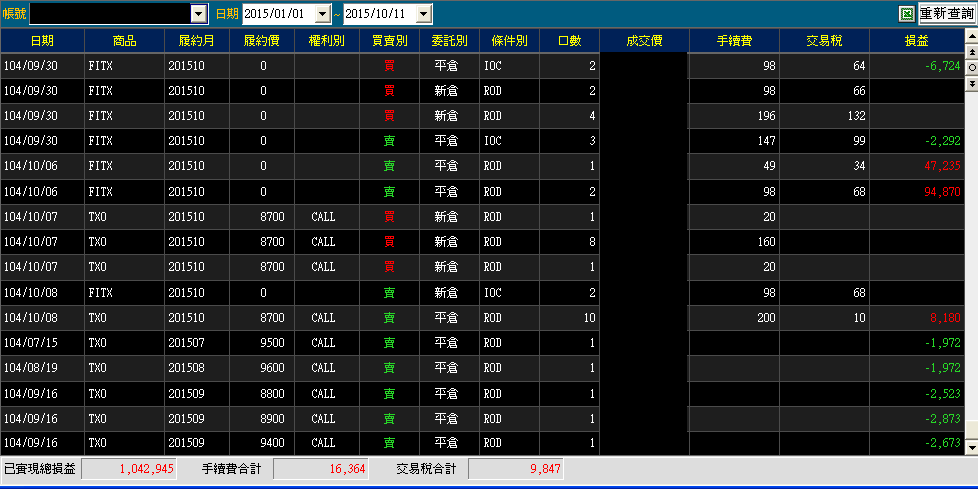
Task: Click the 手續費合計 label
Action: click(x=231, y=469)
